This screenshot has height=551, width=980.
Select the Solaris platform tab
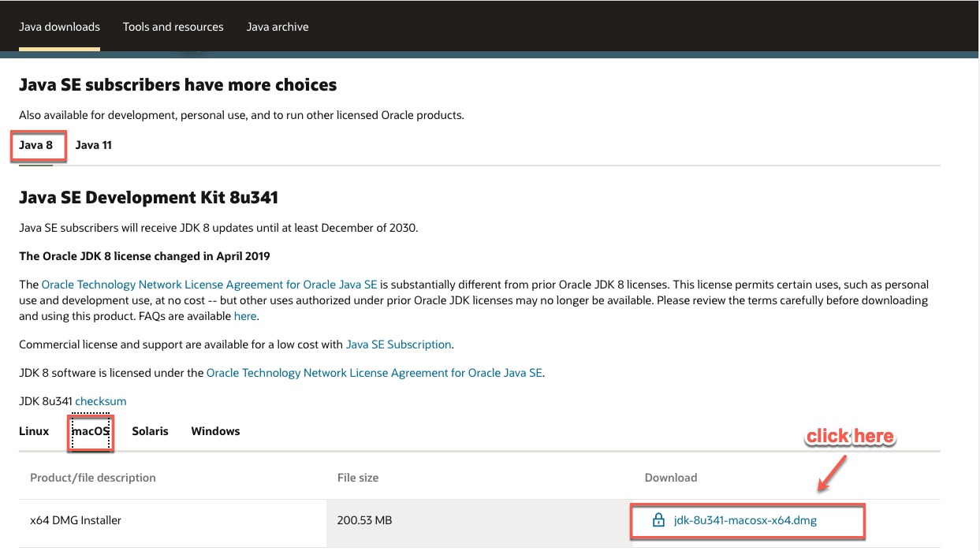(150, 431)
